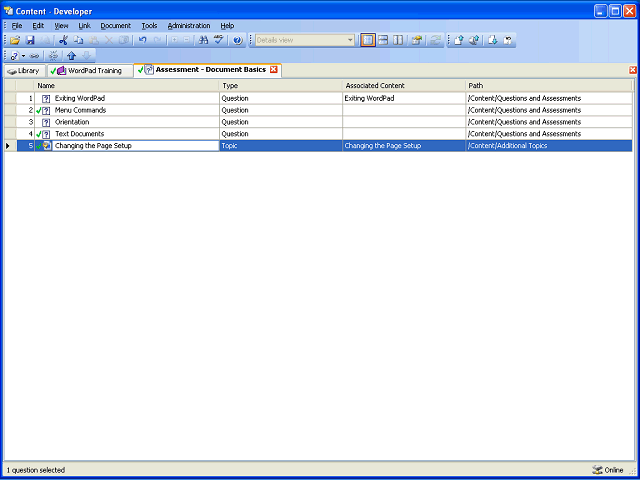Click the Cut scissors icon
Screen dimensions: 640x480
pos(63,40)
